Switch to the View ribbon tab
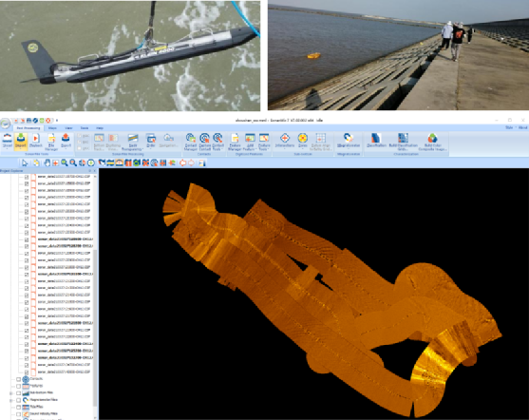529x420 pixels. click(68, 128)
